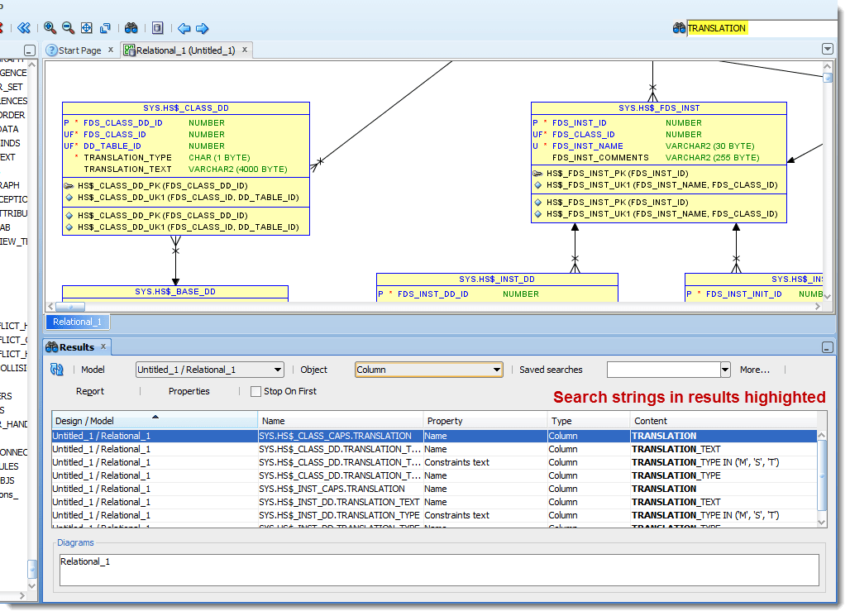Viewport: 850px width, 616px height.
Task: Click the blue left arrow icon
Action: pyautogui.click(x=184, y=28)
